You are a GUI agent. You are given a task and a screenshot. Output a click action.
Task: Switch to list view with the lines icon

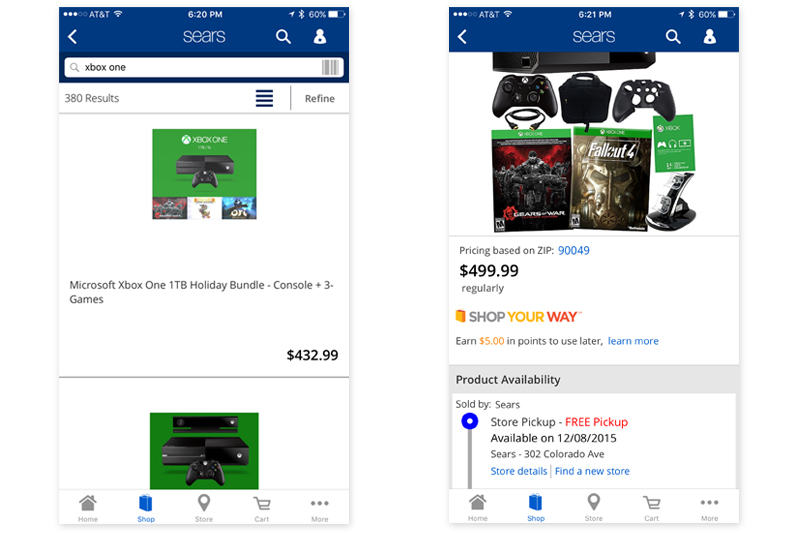[264, 98]
